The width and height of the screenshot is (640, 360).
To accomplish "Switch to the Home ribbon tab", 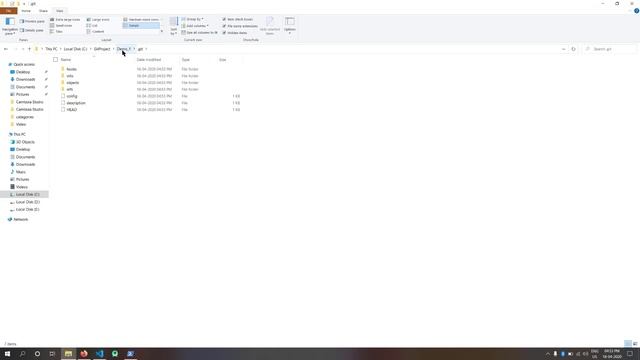I will coord(26,11).
